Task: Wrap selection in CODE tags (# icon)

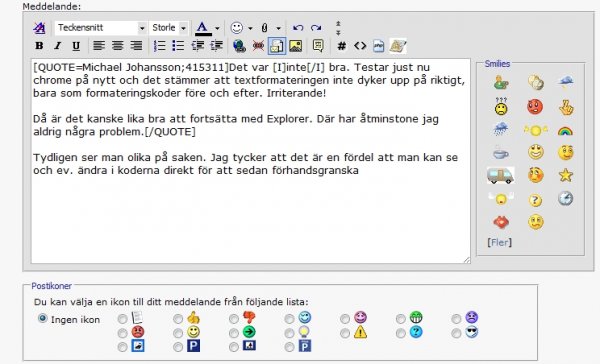Action: tap(341, 46)
